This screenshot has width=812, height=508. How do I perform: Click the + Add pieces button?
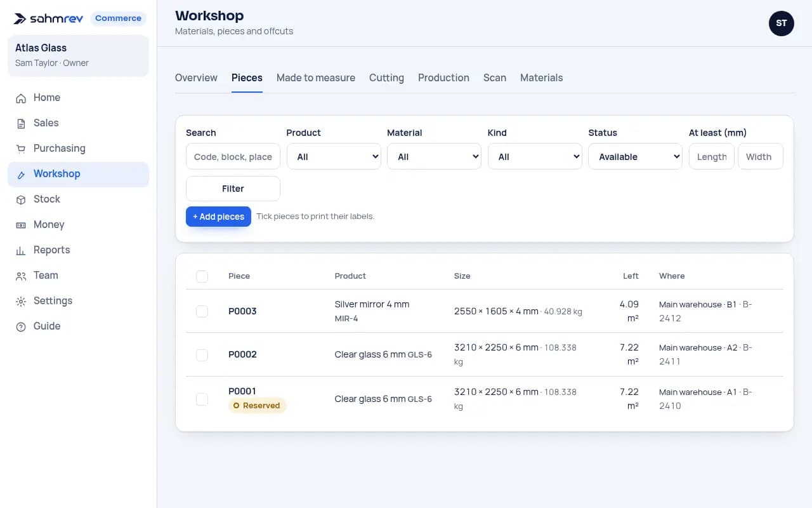[218, 217]
